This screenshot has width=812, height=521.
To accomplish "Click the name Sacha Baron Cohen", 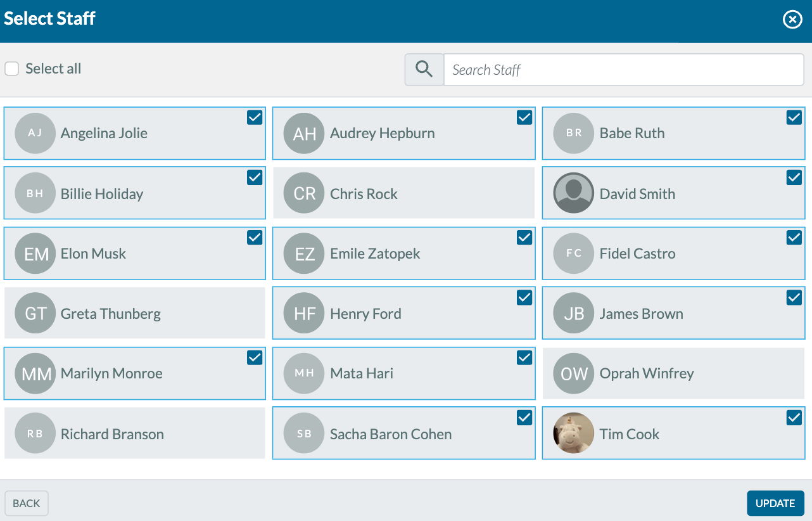I will tap(391, 434).
